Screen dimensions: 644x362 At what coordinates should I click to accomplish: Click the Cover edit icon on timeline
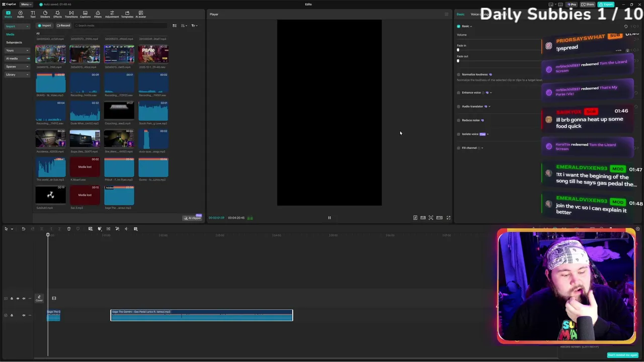pos(39,298)
